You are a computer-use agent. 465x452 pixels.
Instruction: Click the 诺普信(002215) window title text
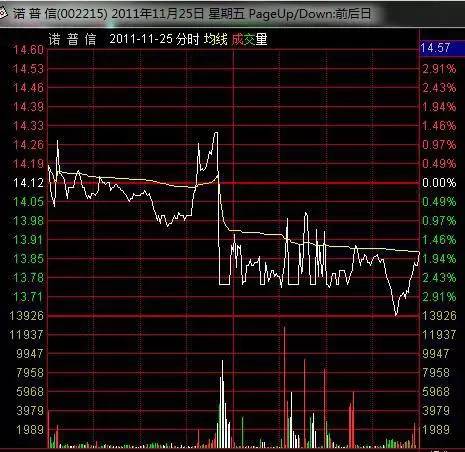pos(60,14)
